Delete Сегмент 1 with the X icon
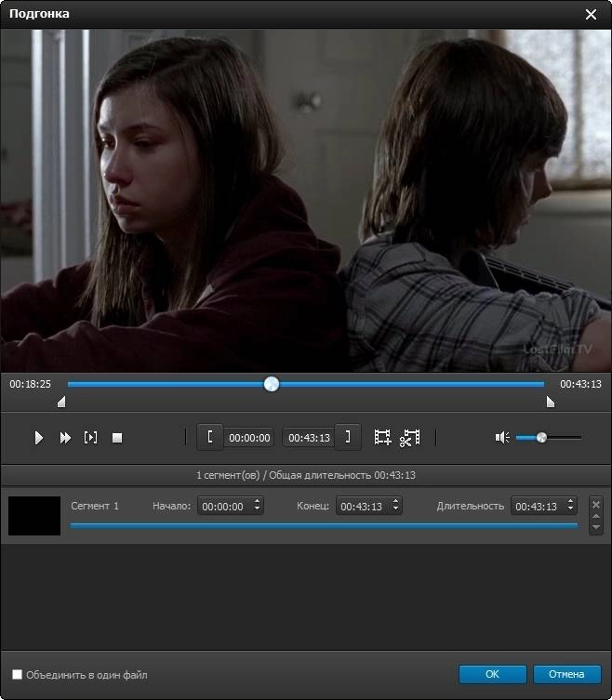The height and width of the screenshot is (700, 612). [x=596, y=505]
